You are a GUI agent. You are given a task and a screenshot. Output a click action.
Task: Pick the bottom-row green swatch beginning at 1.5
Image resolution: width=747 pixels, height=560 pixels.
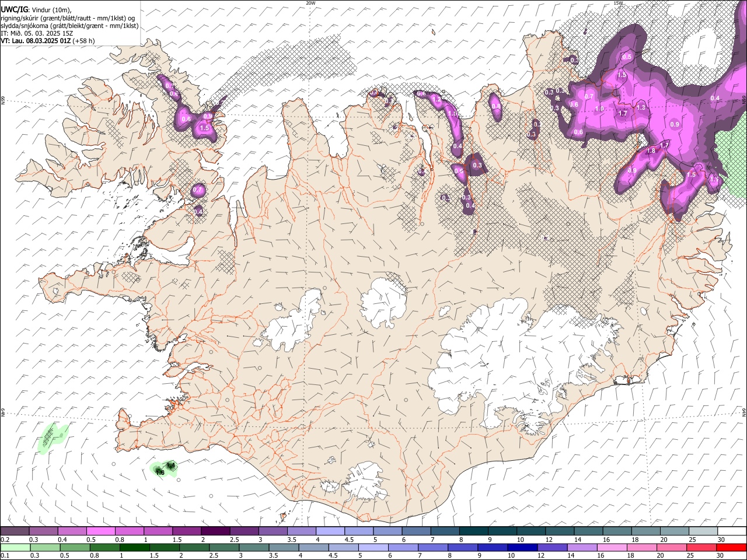[x=164, y=547]
